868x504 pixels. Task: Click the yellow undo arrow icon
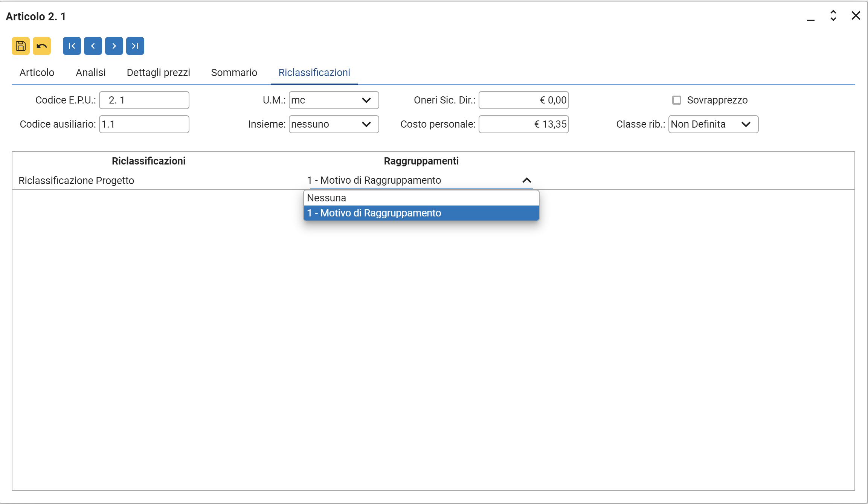42,46
